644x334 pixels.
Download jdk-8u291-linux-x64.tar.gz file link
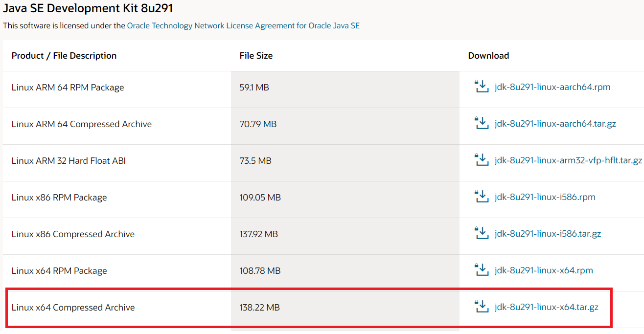pyautogui.click(x=547, y=307)
